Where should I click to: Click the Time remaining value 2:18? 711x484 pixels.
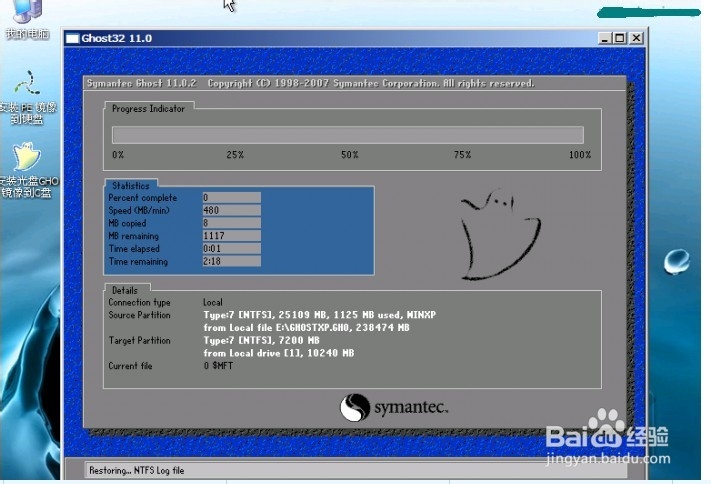coord(231,261)
